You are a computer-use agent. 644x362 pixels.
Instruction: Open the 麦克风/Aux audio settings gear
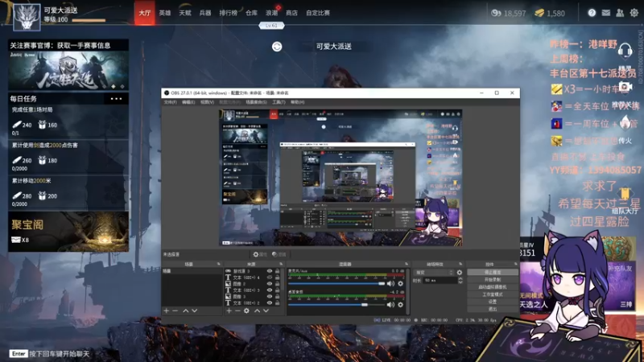[400, 283]
